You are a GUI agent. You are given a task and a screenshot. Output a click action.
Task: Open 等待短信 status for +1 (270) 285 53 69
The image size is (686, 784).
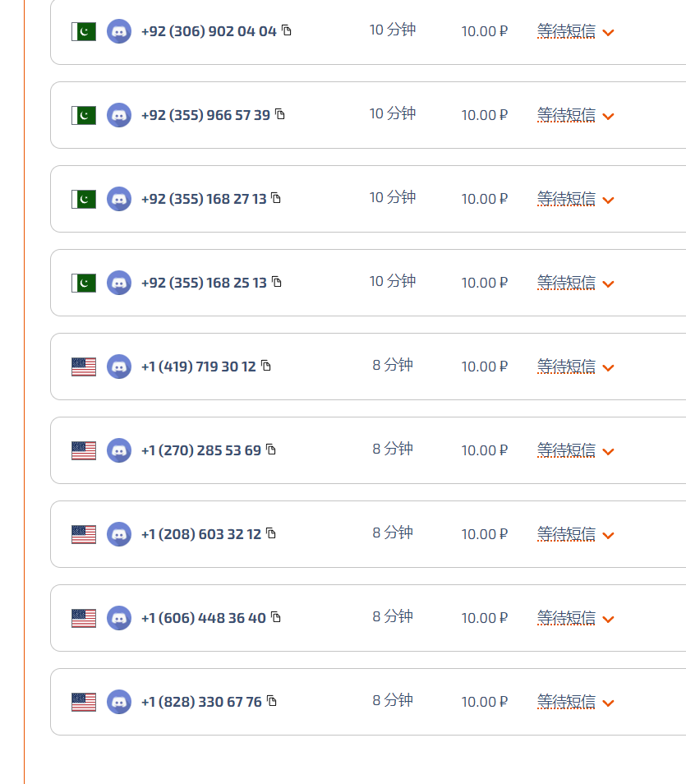pos(566,450)
